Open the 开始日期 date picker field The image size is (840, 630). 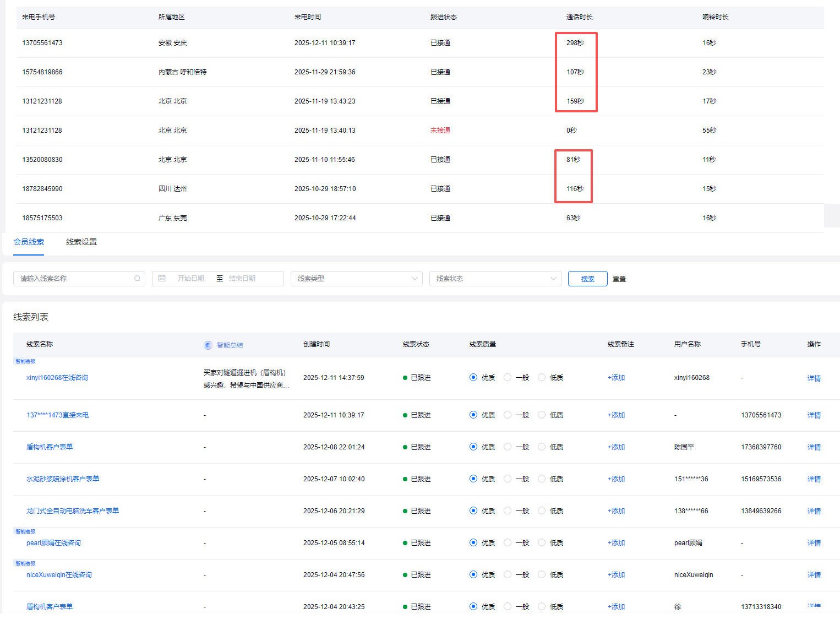pos(190,279)
